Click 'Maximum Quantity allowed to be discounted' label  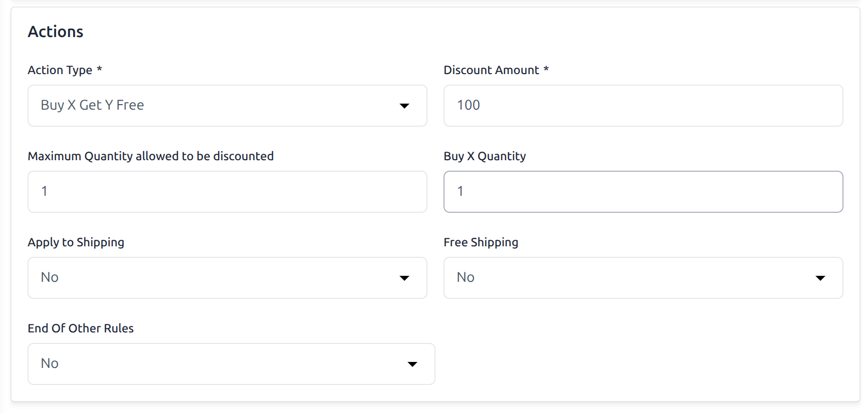[x=151, y=156]
